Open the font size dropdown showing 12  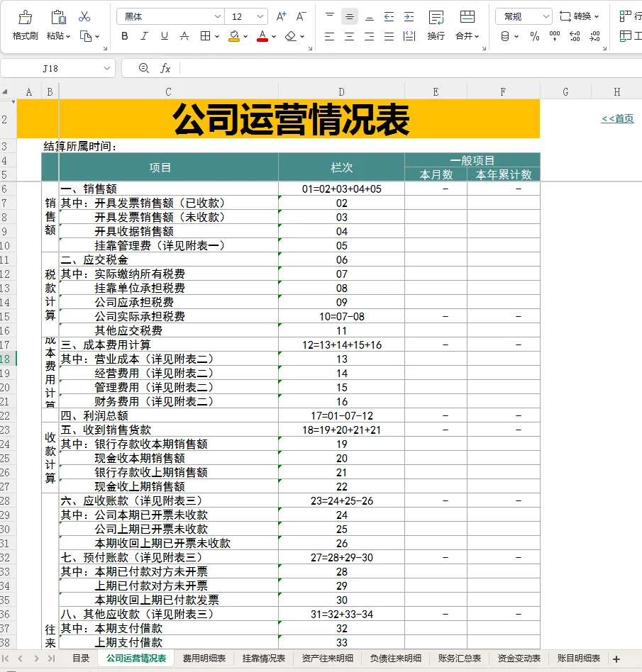(260, 17)
